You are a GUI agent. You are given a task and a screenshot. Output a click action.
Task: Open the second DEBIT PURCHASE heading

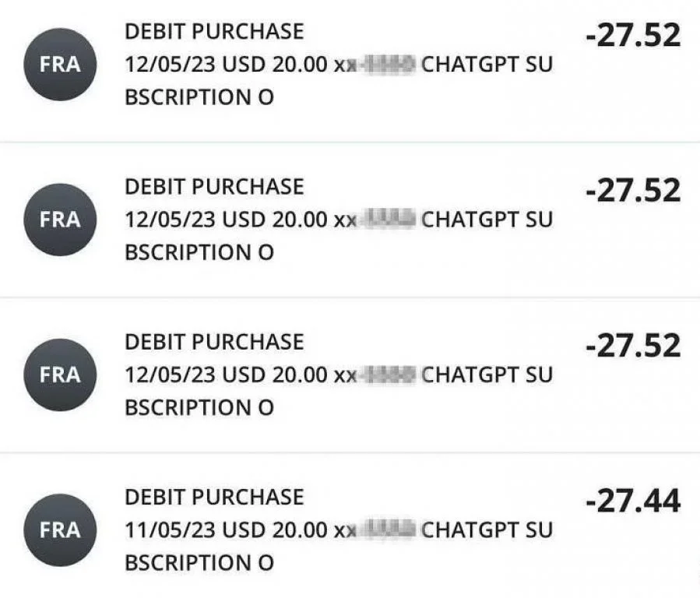click(x=214, y=187)
